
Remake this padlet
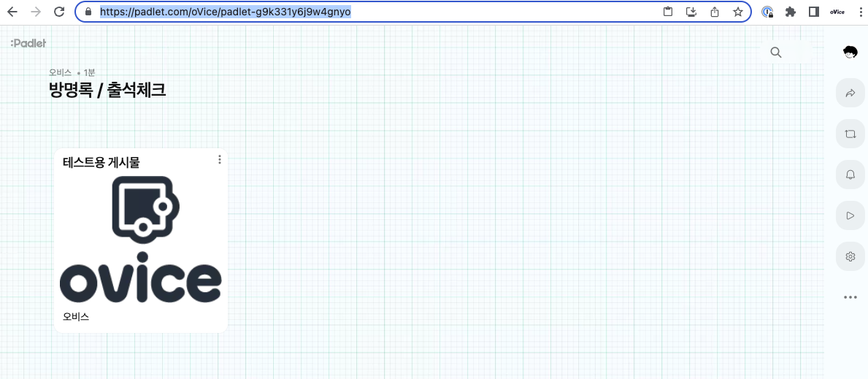[x=850, y=134]
